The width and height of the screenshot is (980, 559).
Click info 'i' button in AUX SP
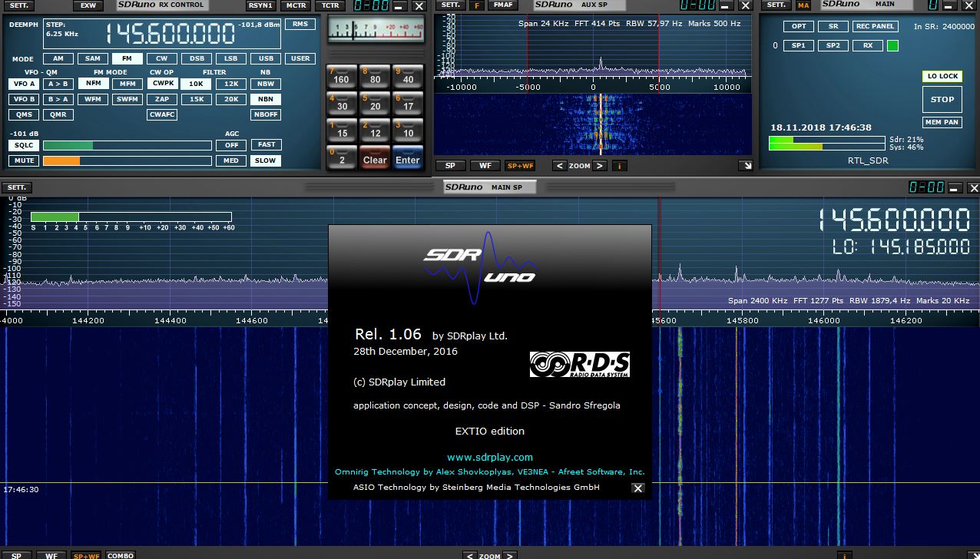pos(619,165)
